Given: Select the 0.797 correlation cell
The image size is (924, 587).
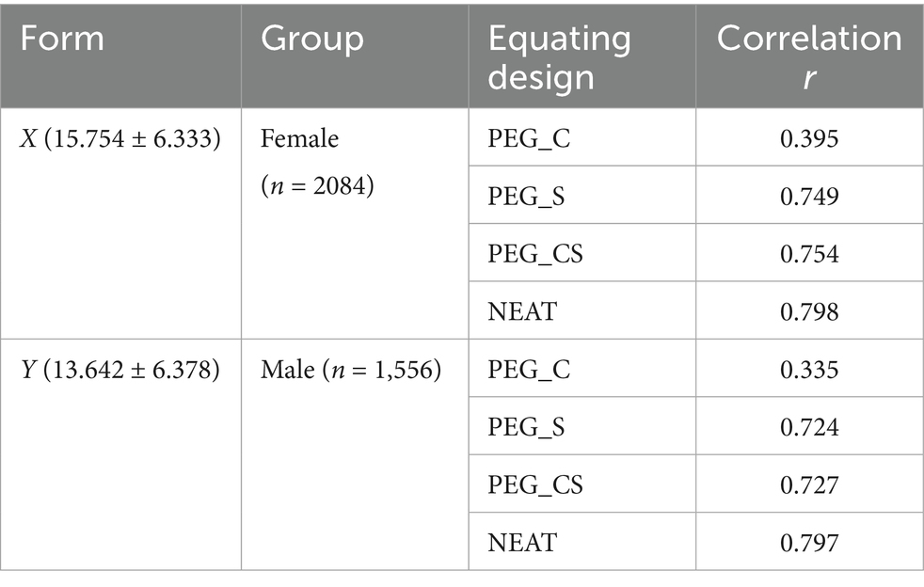Looking at the screenshot, I should 808,543.
